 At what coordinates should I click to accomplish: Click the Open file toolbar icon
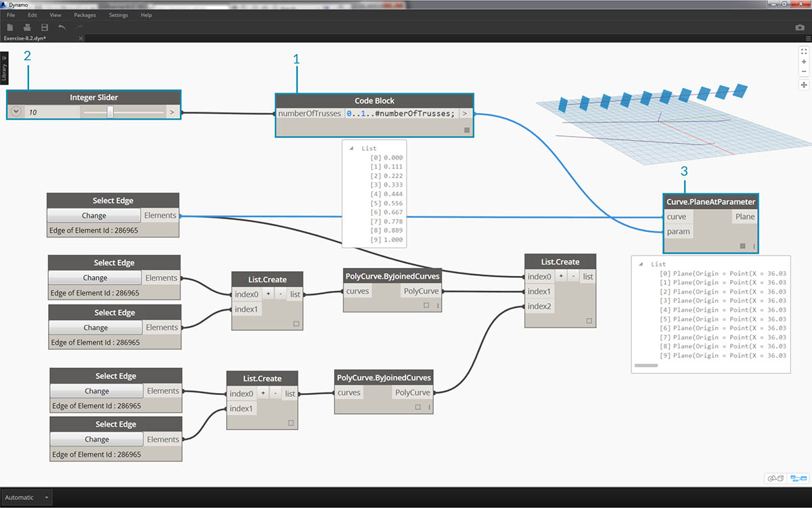tap(27, 28)
